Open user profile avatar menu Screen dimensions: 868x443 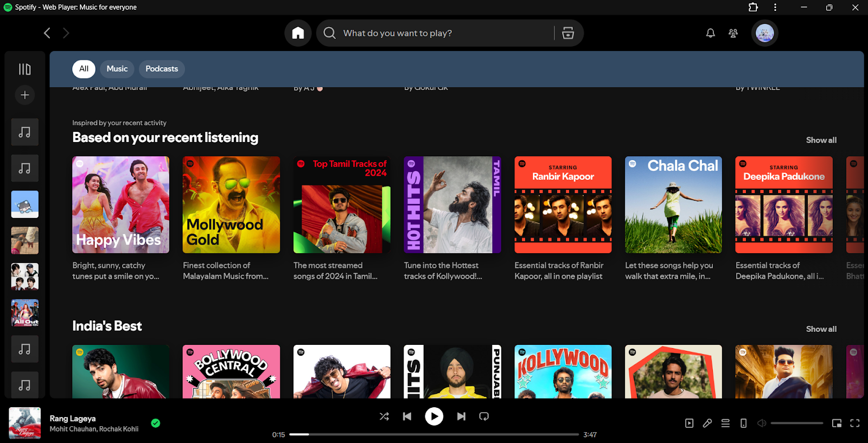click(765, 33)
